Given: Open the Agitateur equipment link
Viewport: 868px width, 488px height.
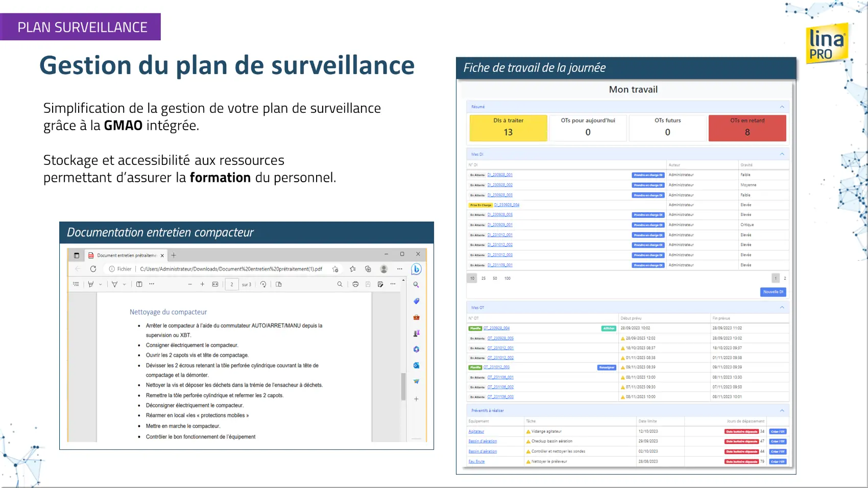Looking at the screenshot, I should point(476,432).
